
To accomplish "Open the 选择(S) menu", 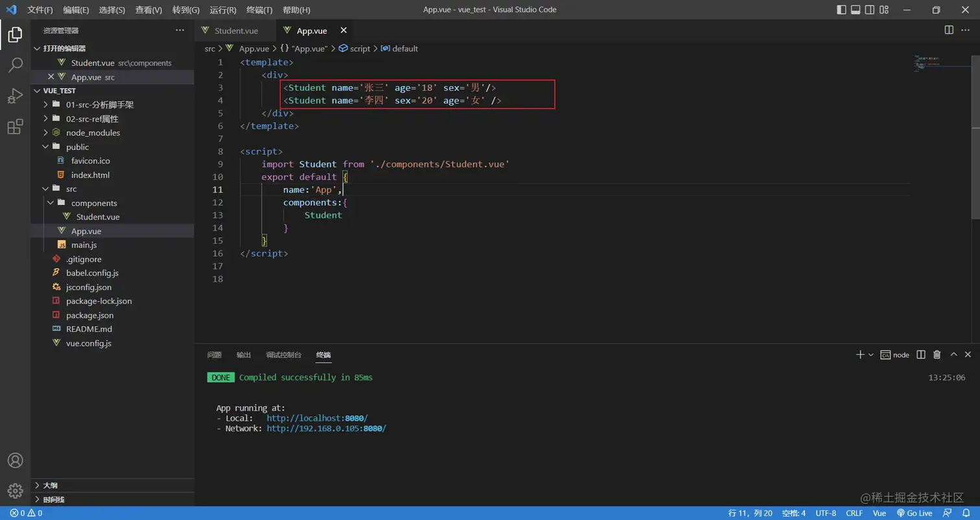I will pos(112,10).
